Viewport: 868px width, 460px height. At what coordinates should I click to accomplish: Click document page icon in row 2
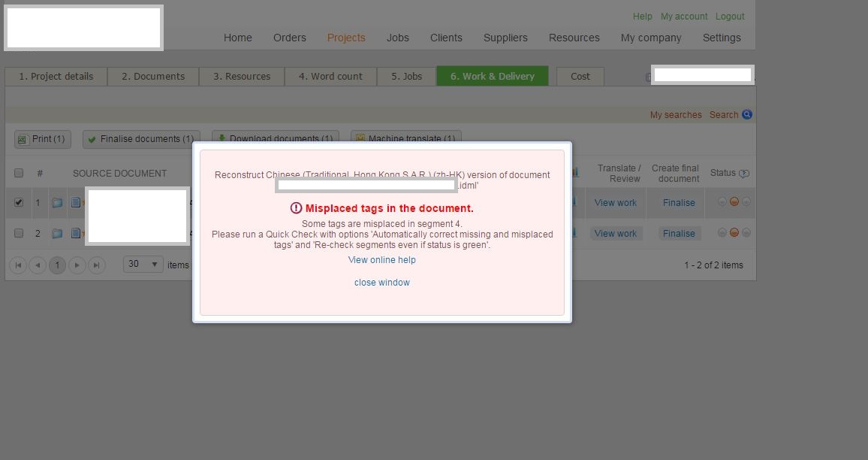(x=76, y=233)
